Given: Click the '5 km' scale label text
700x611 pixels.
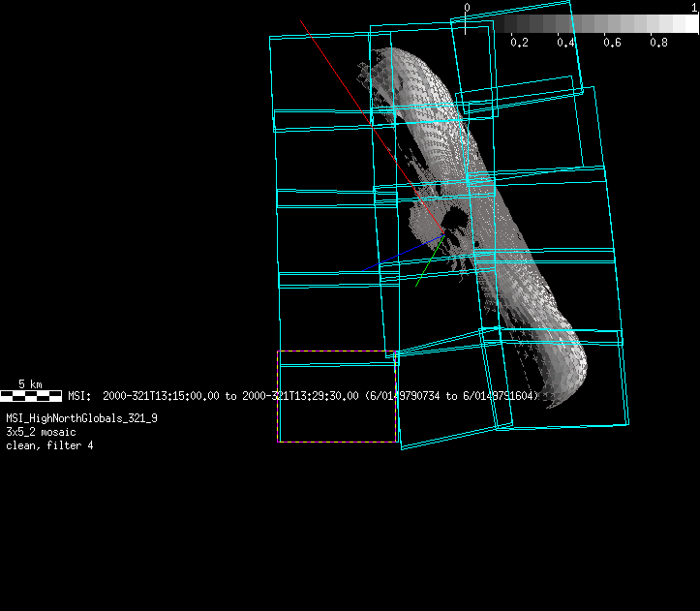Looking at the screenshot, I should 31,384.
